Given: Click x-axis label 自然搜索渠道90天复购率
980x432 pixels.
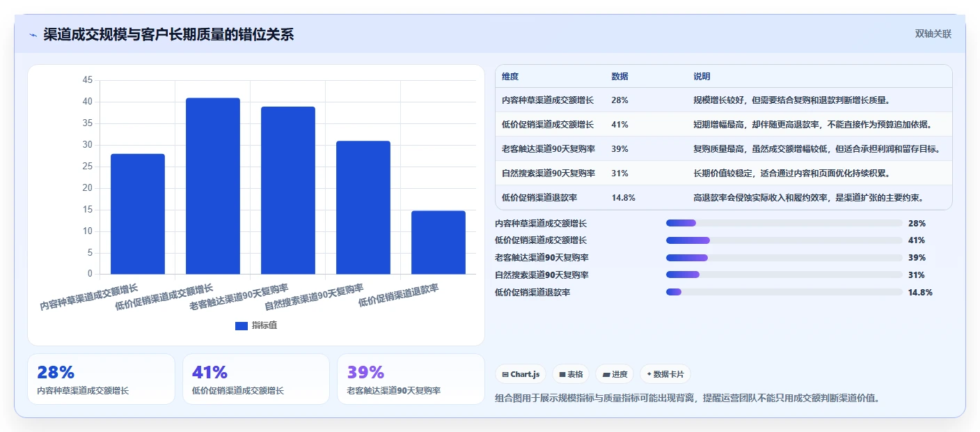Looking at the screenshot, I should pos(314,297).
